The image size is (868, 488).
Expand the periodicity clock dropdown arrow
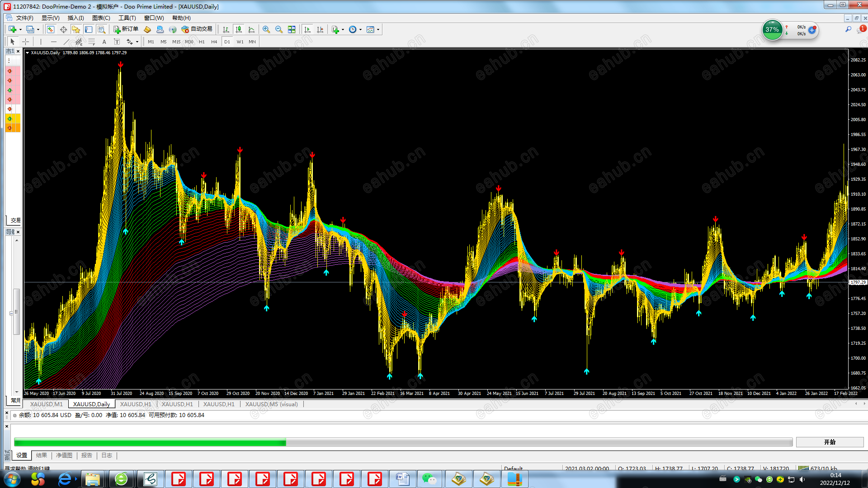(x=361, y=29)
